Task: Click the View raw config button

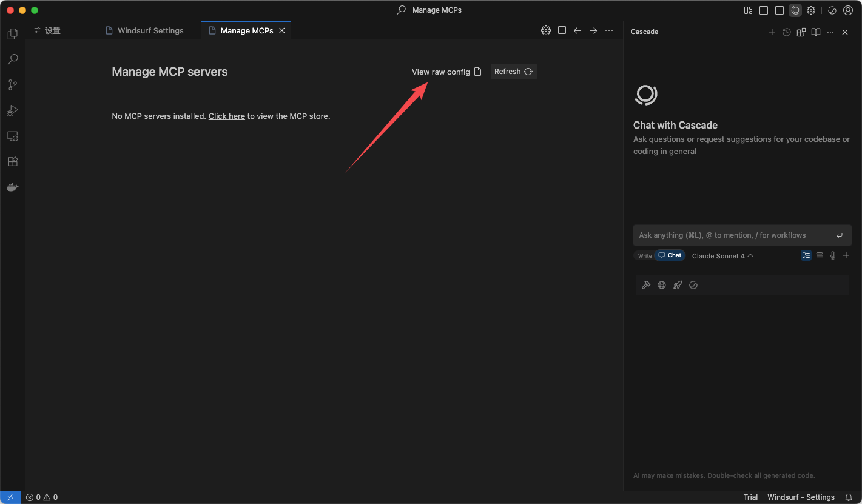Action: pyautogui.click(x=446, y=72)
